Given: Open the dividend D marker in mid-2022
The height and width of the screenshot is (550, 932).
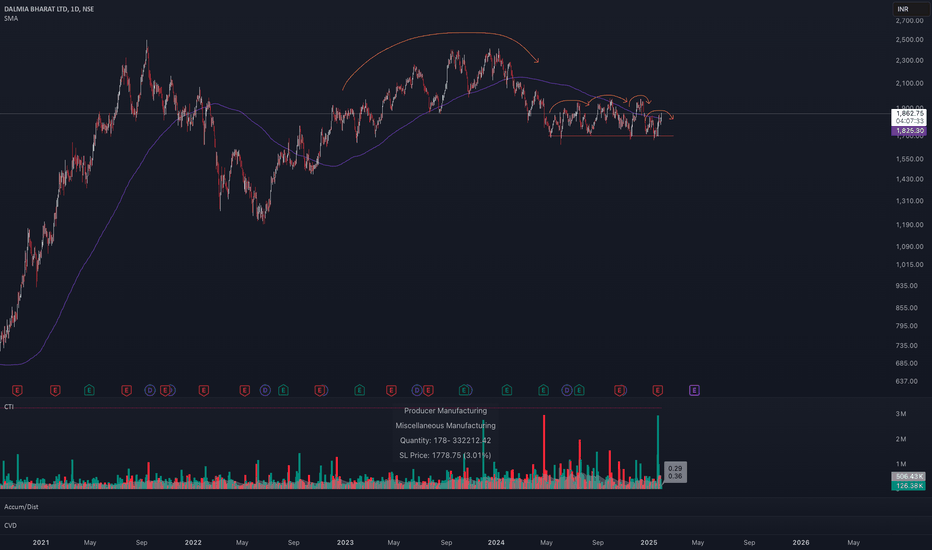Looking at the screenshot, I should pyautogui.click(x=265, y=391).
